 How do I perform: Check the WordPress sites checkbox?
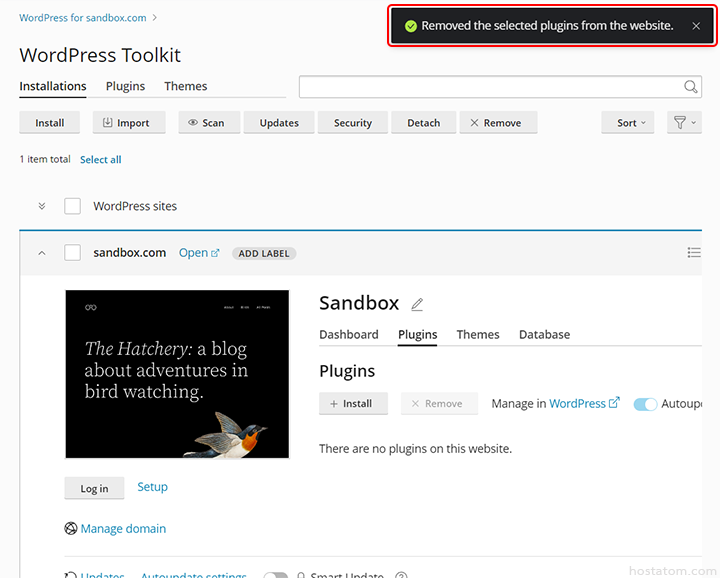tap(73, 206)
